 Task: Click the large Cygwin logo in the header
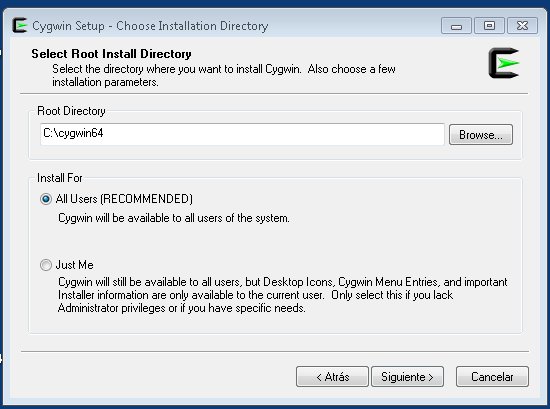pyautogui.click(x=504, y=63)
